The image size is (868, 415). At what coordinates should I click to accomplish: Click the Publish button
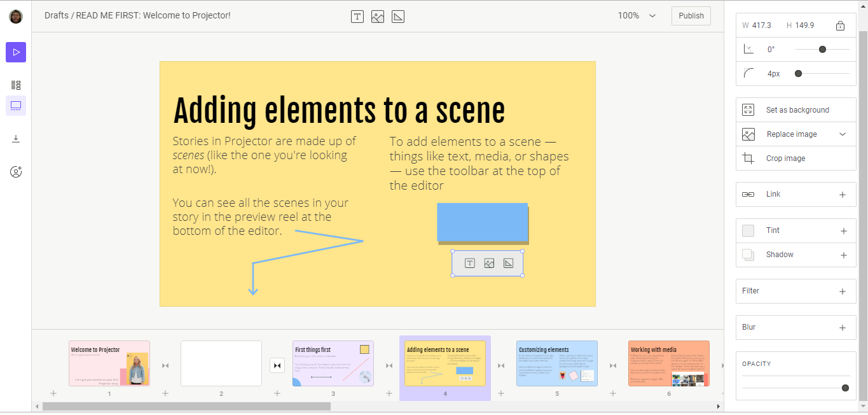691,16
